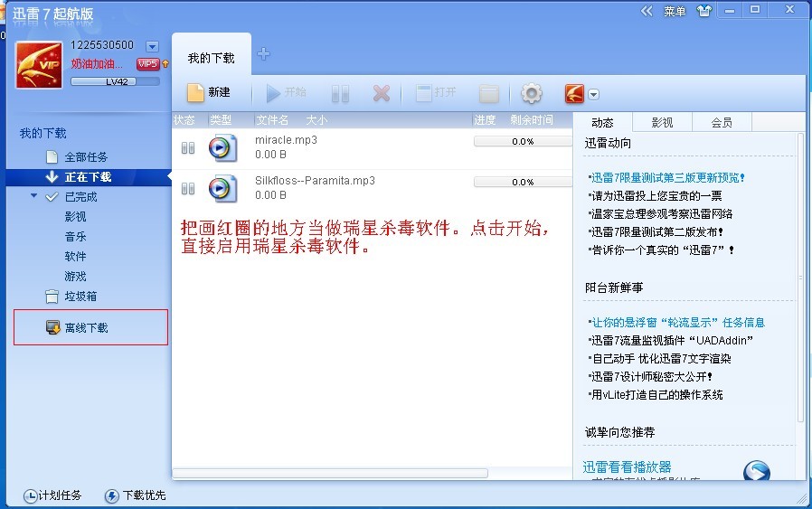
Task: Open the 垃圾箱 trash item
Action: coord(80,297)
